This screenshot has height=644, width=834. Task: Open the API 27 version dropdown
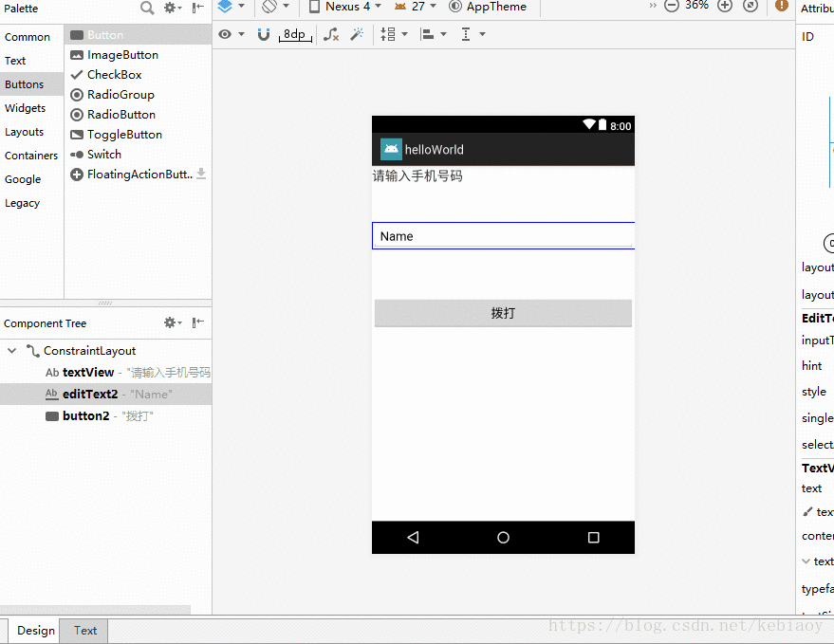click(x=415, y=7)
